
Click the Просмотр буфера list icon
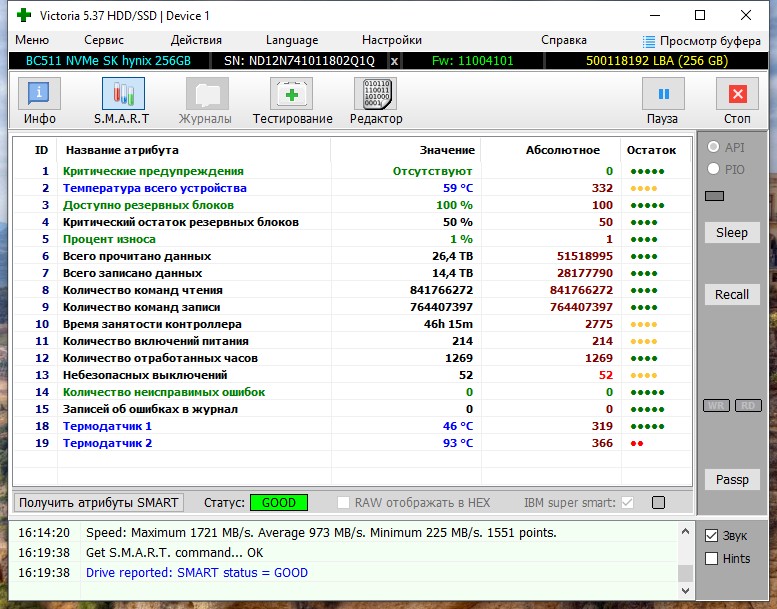pos(649,41)
